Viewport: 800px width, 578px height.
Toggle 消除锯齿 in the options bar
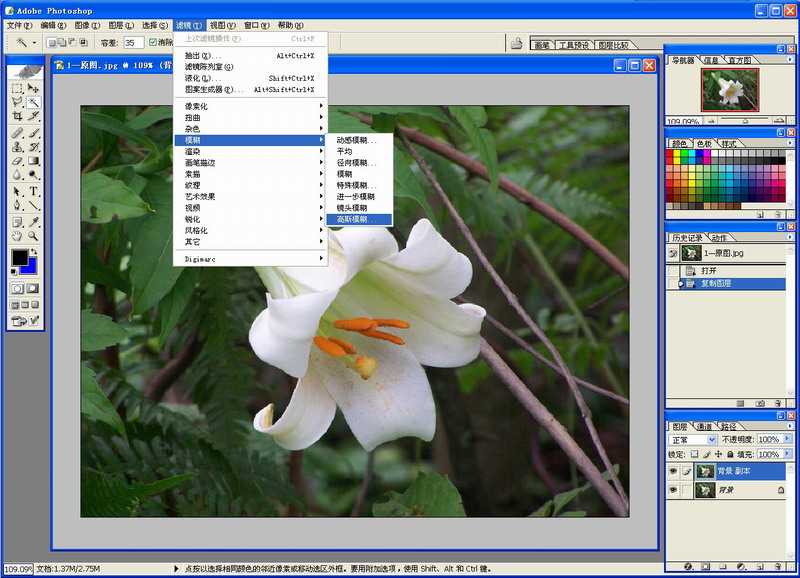[x=153, y=43]
